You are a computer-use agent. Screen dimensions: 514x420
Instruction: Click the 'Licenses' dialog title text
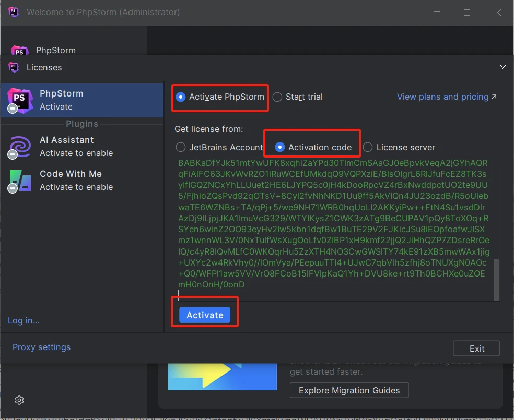[44, 67]
